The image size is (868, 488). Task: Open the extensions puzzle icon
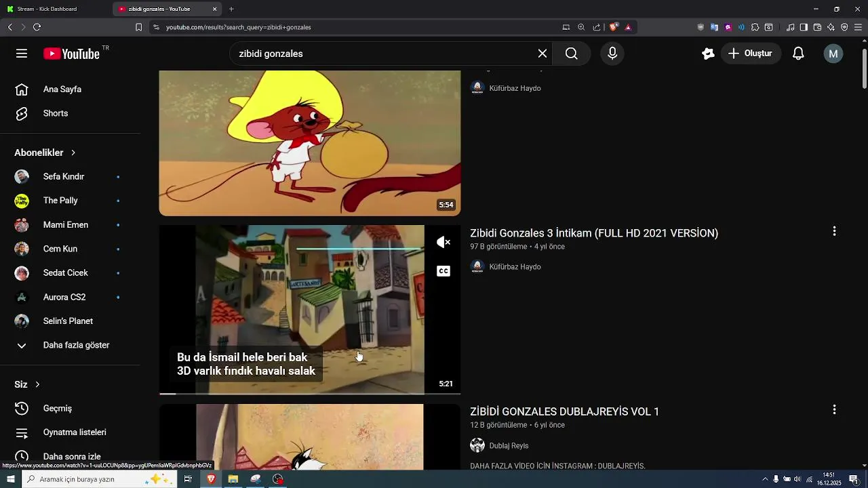[755, 27]
